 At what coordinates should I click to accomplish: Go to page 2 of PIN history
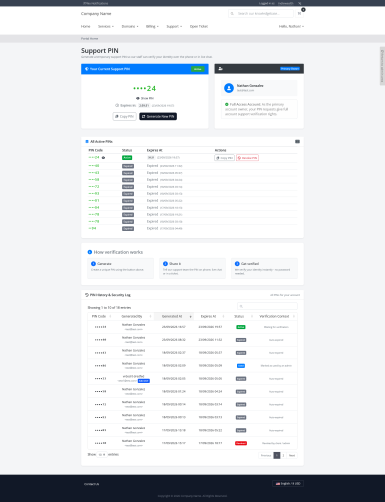(x=283, y=455)
